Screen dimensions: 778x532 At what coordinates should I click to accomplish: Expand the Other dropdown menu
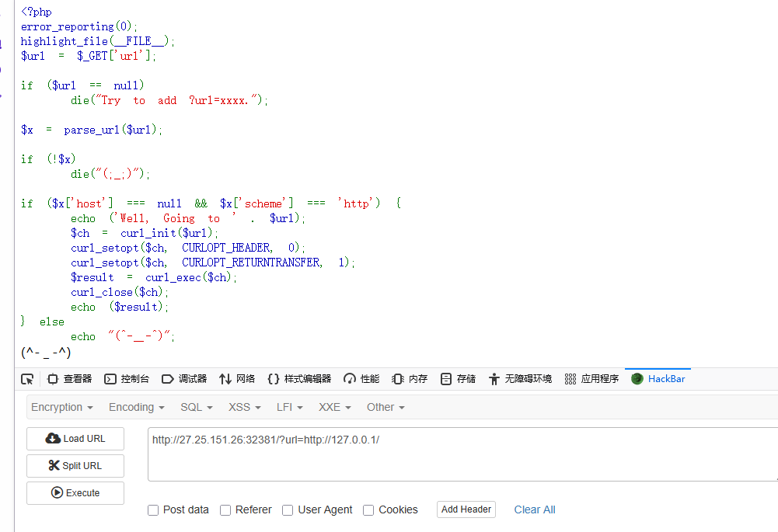[386, 408]
